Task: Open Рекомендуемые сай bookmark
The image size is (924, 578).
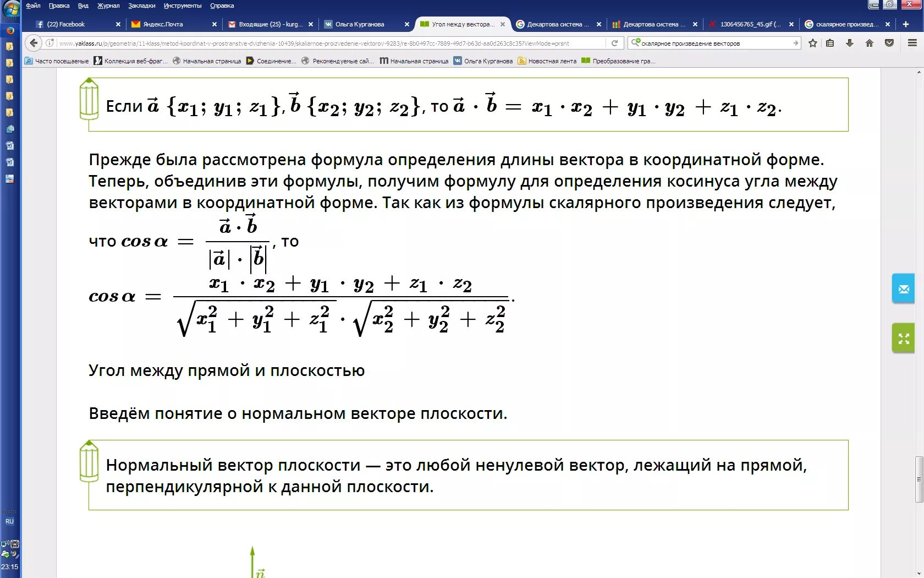Action: (x=338, y=61)
